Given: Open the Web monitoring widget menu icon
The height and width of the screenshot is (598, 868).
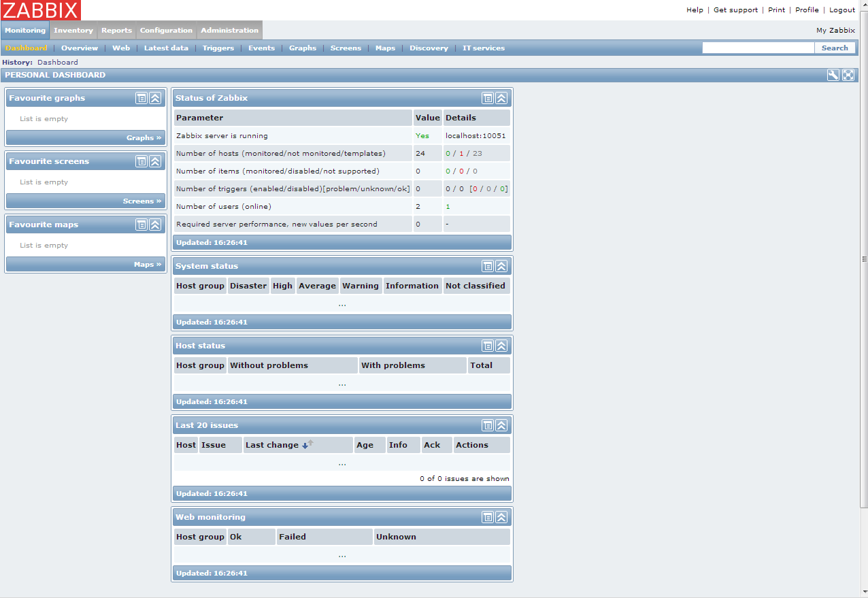Looking at the screenshot, I should click(x=488, y=517).
